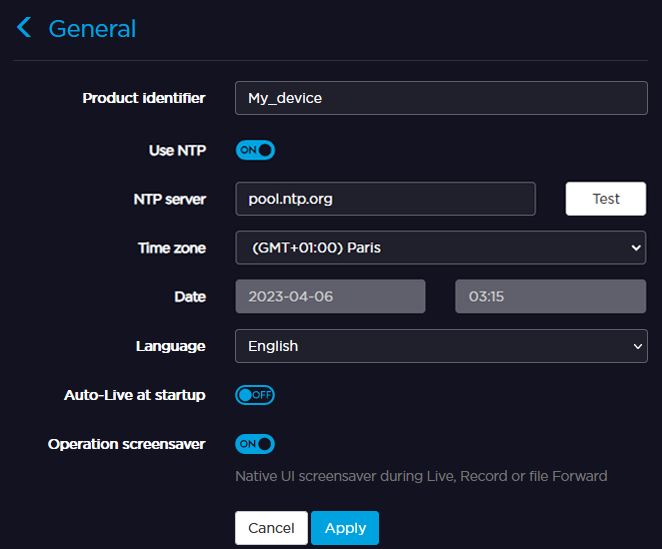
Task: Click the Auto-Live at startup label
Action: tap(135, 395)
